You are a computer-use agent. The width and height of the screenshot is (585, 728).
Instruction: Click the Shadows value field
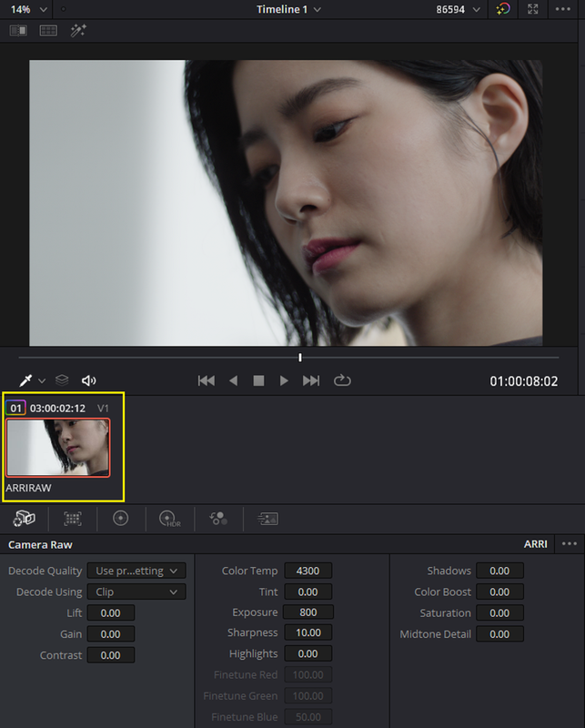click(x=500, y=571)
